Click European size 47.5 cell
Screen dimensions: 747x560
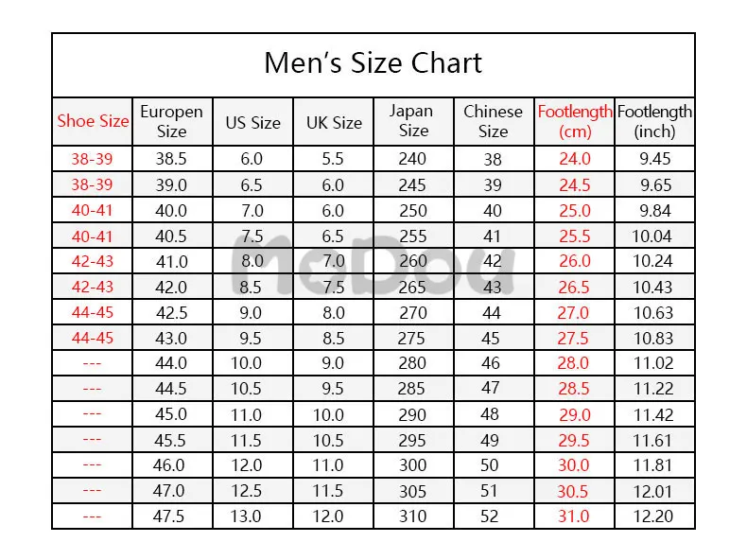pos(168,516)
